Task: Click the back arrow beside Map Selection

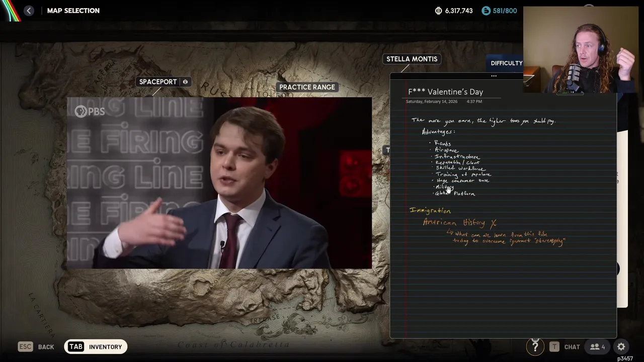Action: (29, 11)
